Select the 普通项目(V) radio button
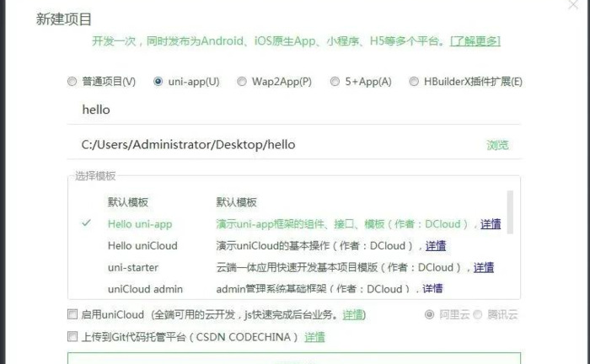Viewport: 590px width, 364px height. (x=72, y=82)
